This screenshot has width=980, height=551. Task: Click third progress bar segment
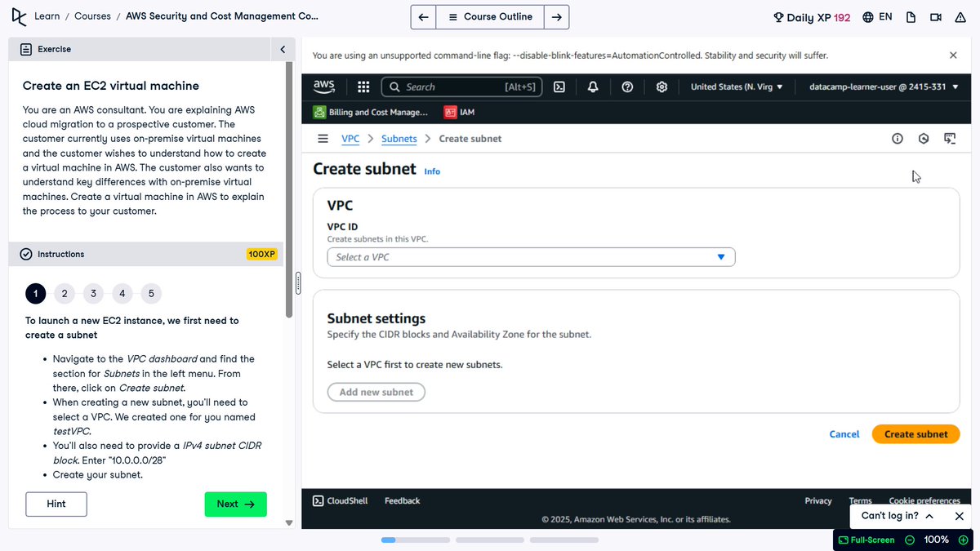coord(564,540)
